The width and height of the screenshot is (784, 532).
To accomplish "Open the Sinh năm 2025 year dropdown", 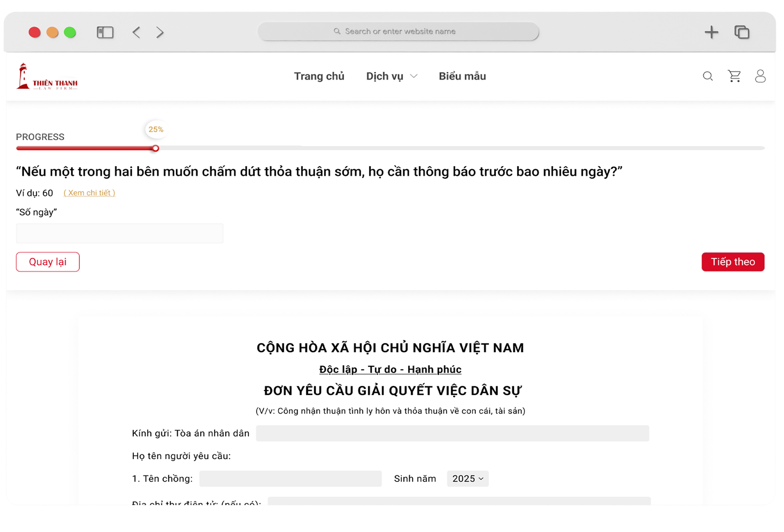I will (468, 478).
